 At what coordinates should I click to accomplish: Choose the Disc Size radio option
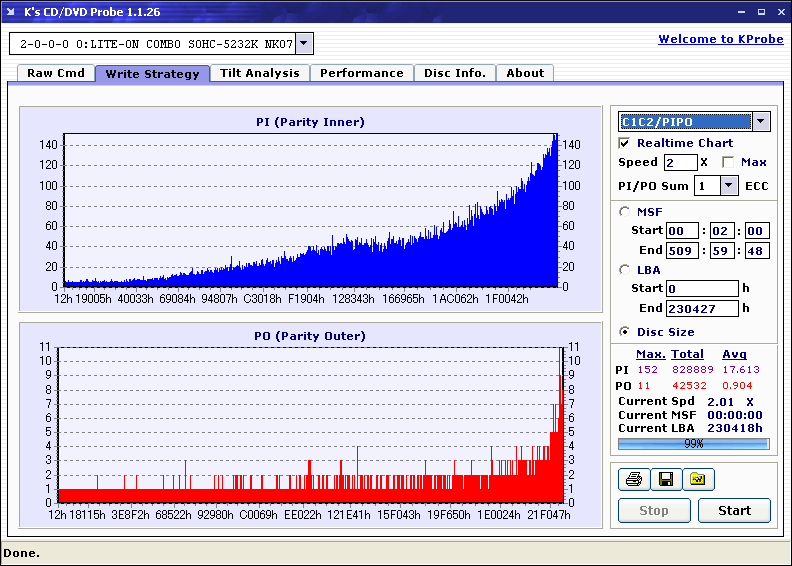click(624, 332)
